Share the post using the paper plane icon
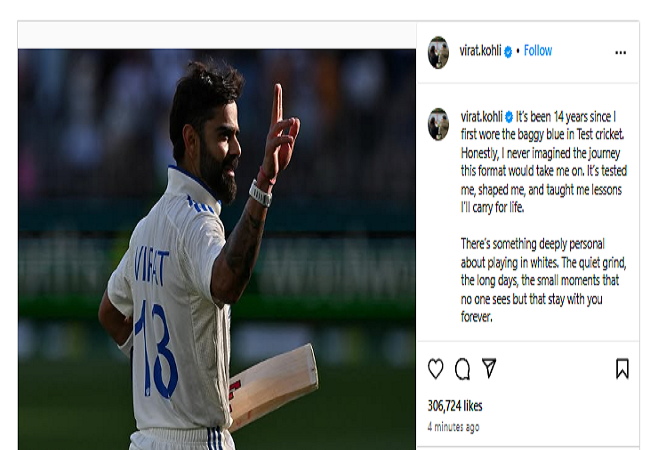The width and height of the screenshot is (650, 450). pos(489,368)
